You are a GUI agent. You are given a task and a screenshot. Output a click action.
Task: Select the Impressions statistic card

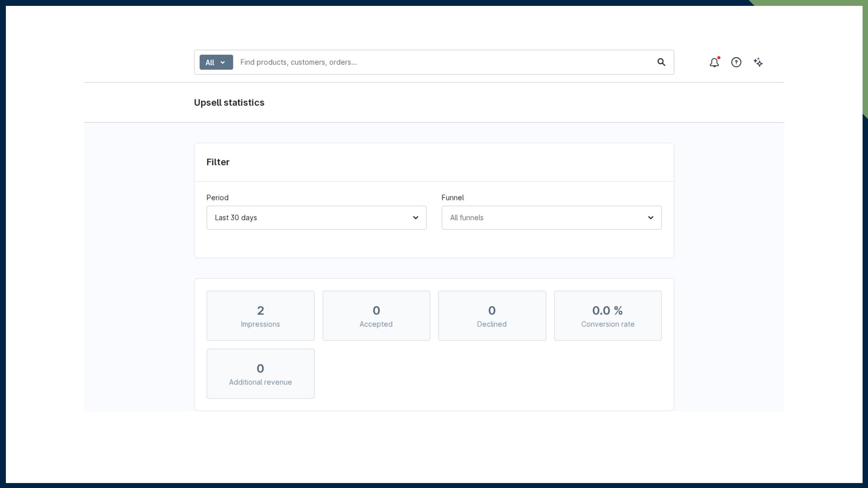[260, 315]
